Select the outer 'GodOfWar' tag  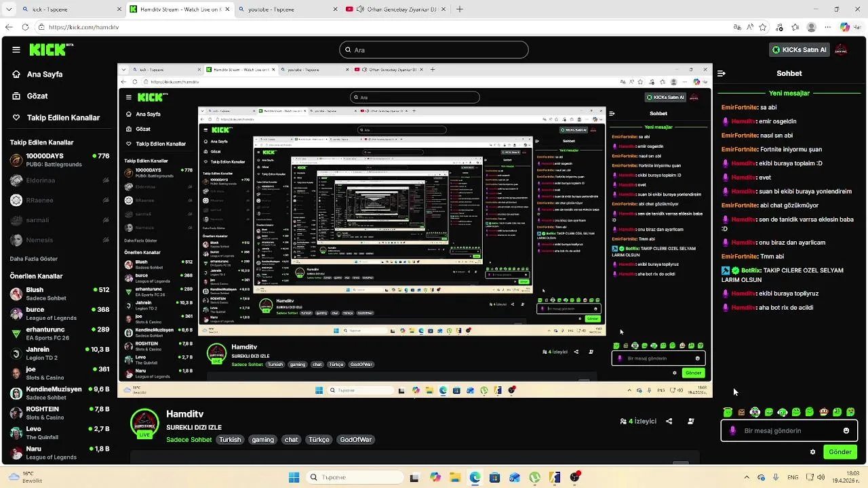click(x=356, y=440)
